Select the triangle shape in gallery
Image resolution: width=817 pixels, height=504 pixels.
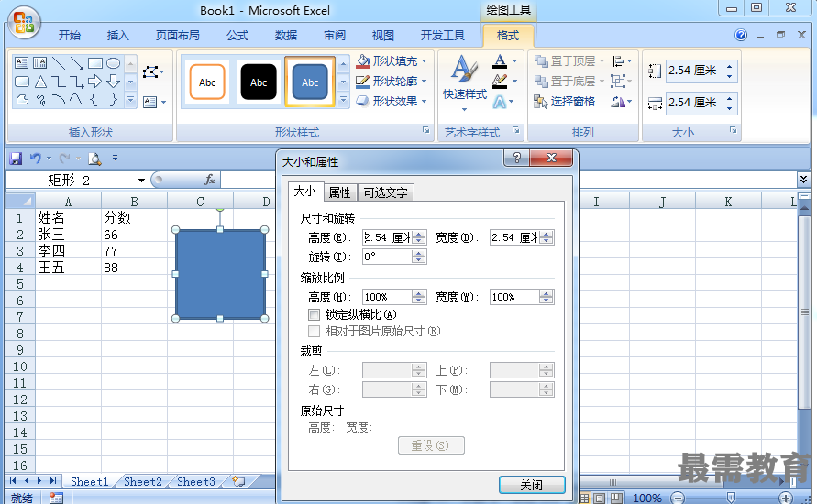tap(40, 82)
